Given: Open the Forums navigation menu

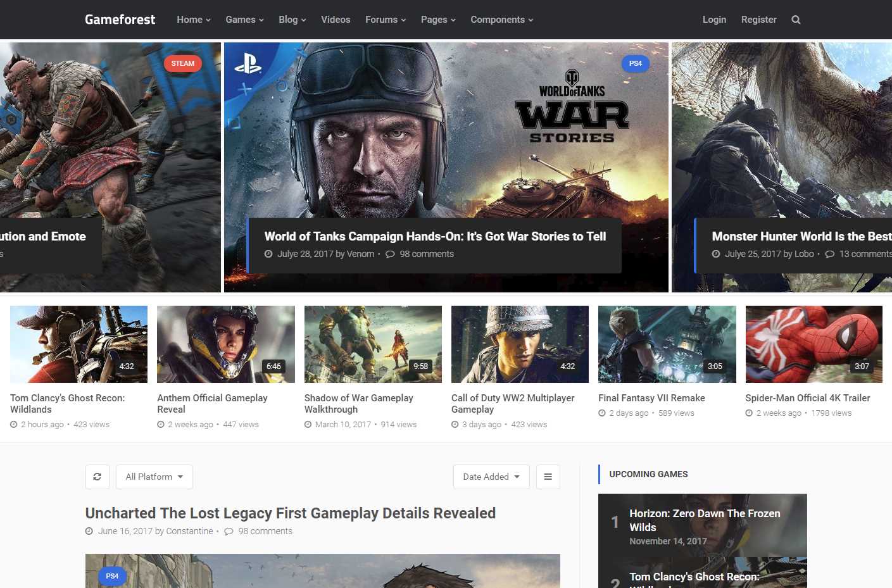Looking at the screenshot, I should [x=385, y=20].
